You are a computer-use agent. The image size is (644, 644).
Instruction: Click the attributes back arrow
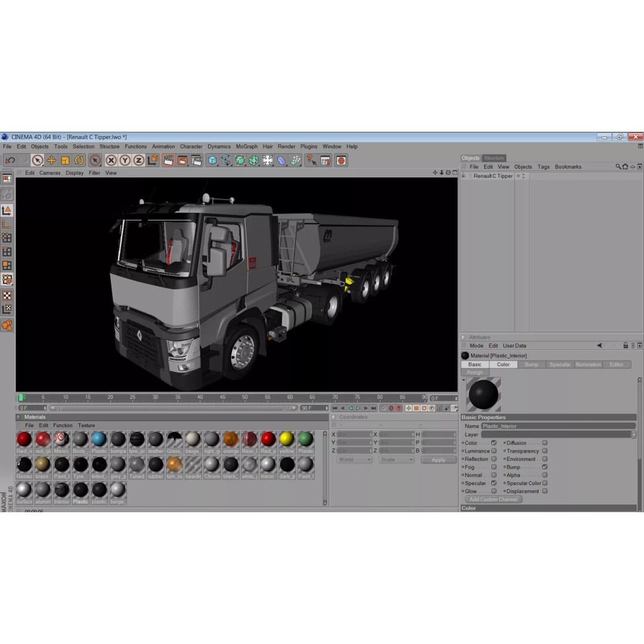[599, 346]
